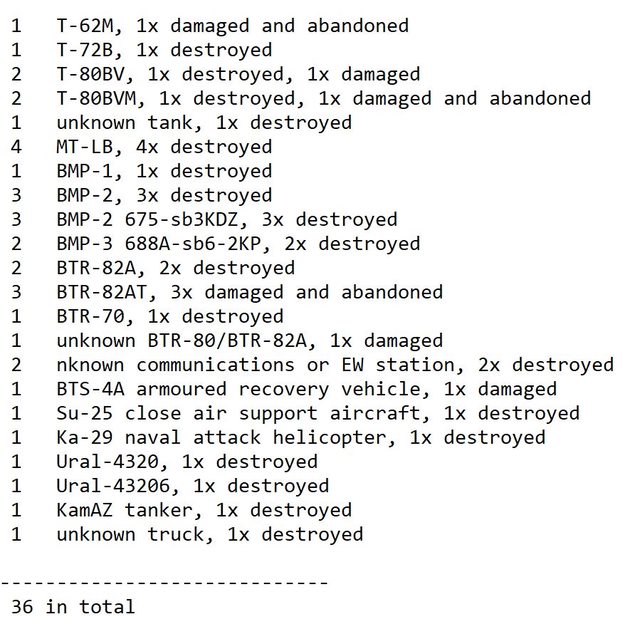This screenshot has width=640, height=629.
Task: Click the BTR-82A 2x destroyed line
Action: tap(175, 268)
